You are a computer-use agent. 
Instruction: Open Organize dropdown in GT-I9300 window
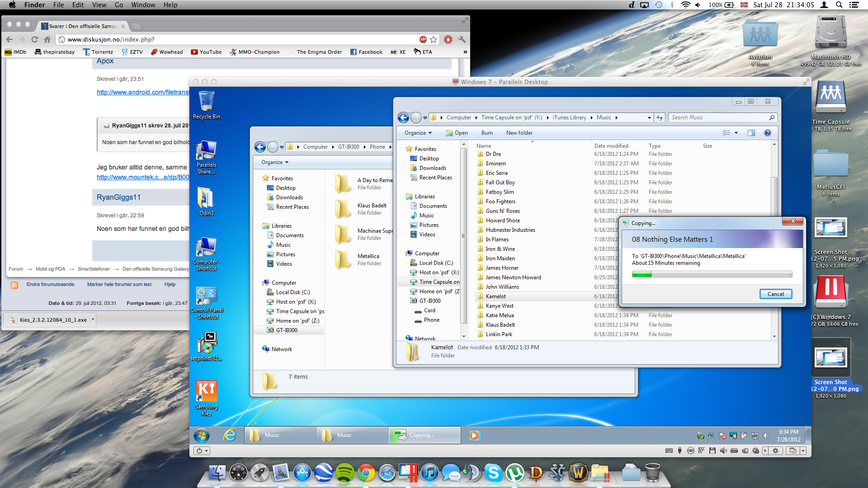click(275, 162)
